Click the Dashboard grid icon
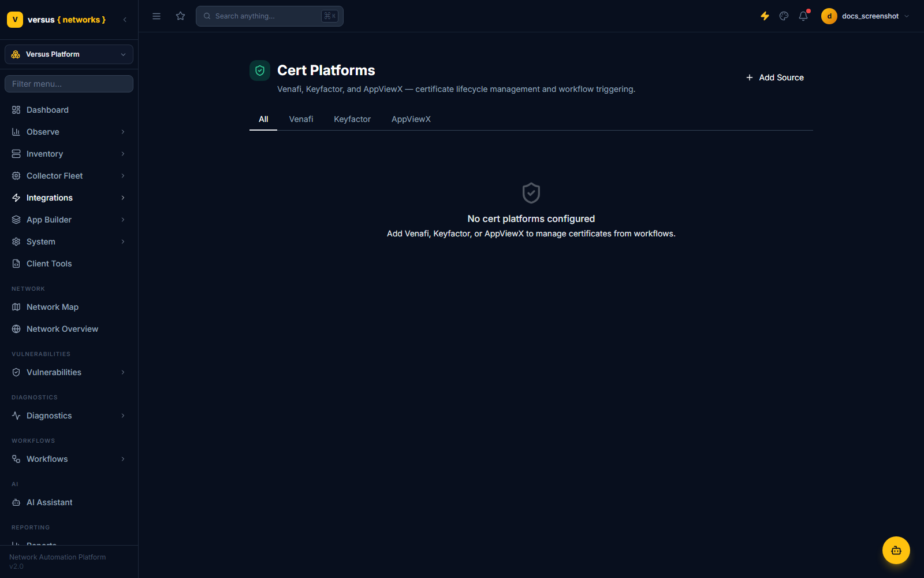This screenshot has width=924, height=578. coord(16,110)
